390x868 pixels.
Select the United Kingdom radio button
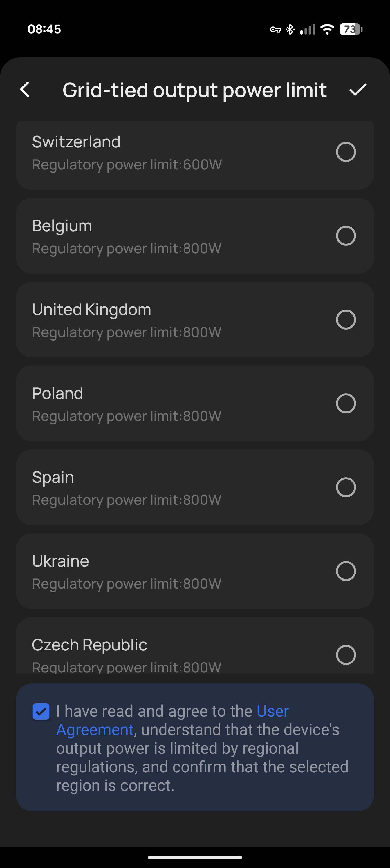click(x=346, y=319)
